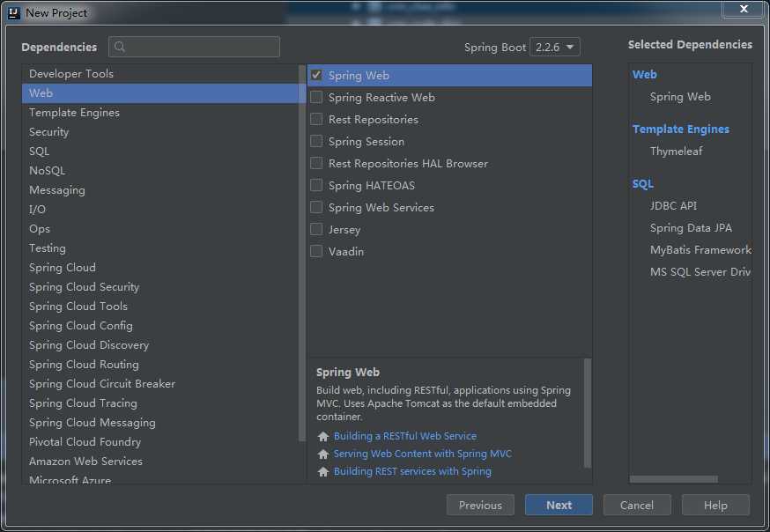This screenshot has height=532, width=770.
Task: Select Spring Web under Selected Dependencies
Action: click(x=680, y=97)
